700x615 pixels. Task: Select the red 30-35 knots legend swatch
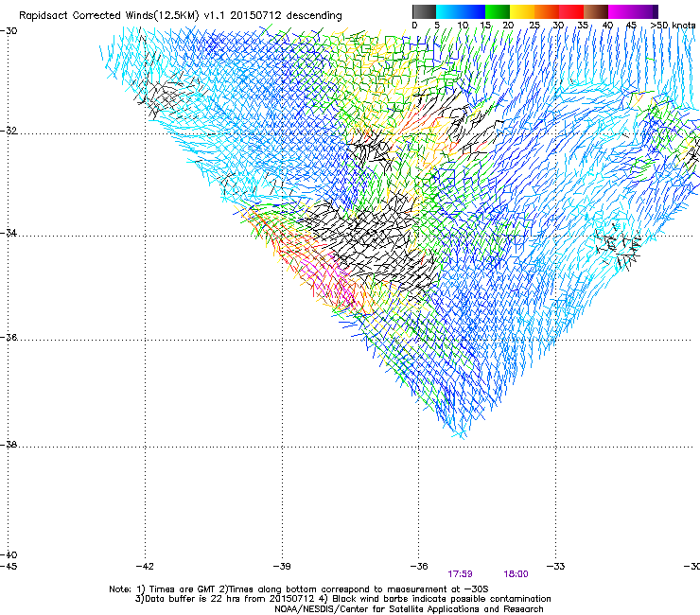point(571,11)
